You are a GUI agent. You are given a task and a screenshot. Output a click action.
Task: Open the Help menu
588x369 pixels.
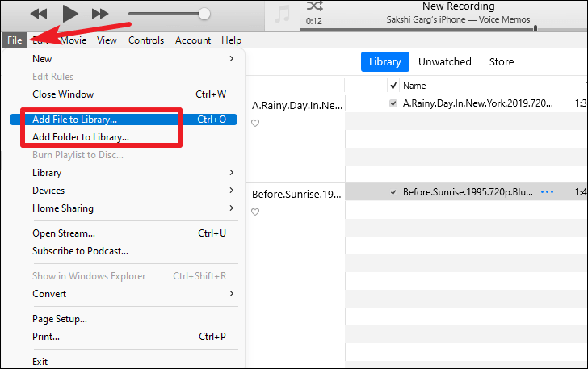(231, 40)
